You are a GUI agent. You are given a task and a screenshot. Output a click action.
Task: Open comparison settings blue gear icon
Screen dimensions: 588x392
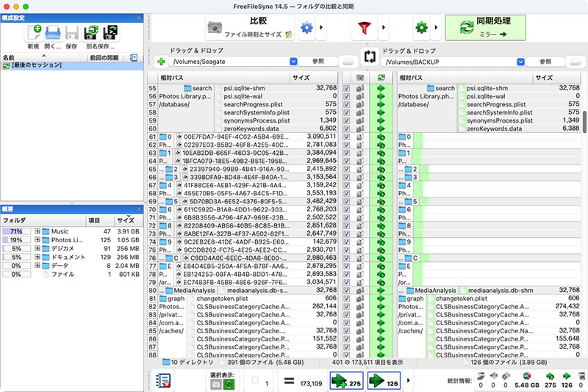(x=306, y=28)
